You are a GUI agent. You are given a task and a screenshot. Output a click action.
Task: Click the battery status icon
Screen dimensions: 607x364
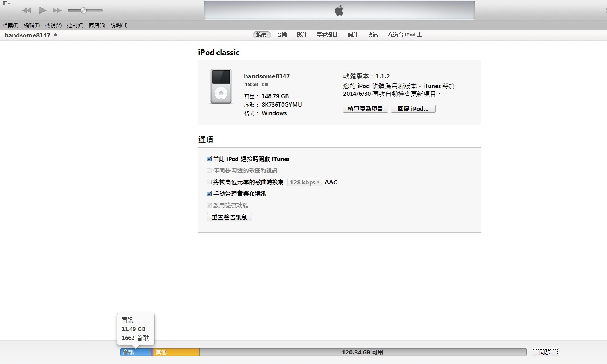tap(265, 84)
